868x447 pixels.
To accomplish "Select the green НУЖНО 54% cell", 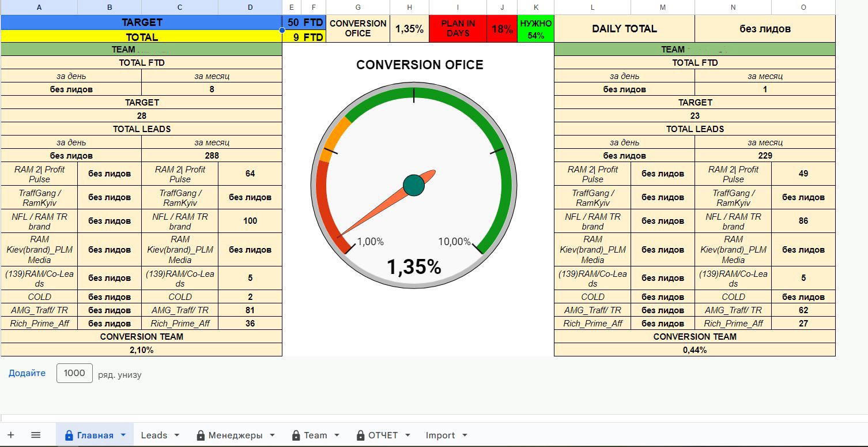I will [x=536, y=29].
